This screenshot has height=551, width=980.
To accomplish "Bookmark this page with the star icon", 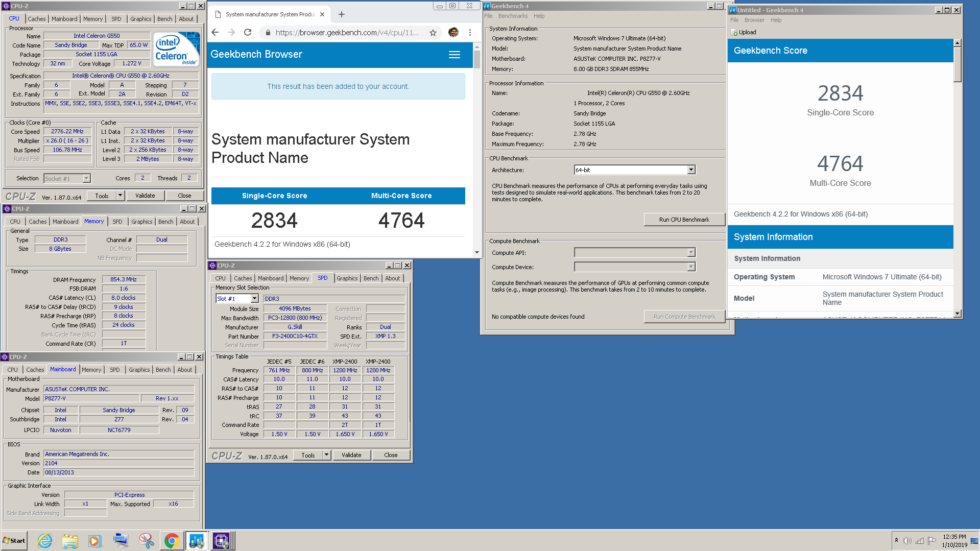I will tap(433, 33).
